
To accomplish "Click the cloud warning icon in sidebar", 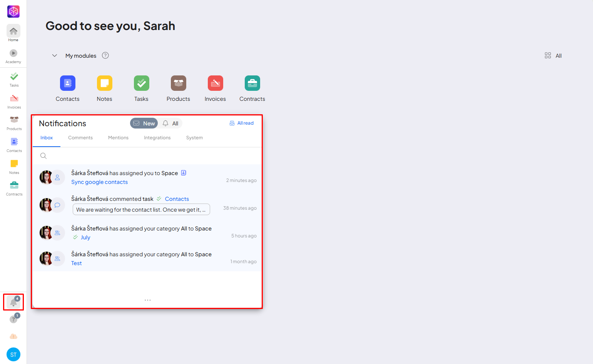I will tap(13, 337).
